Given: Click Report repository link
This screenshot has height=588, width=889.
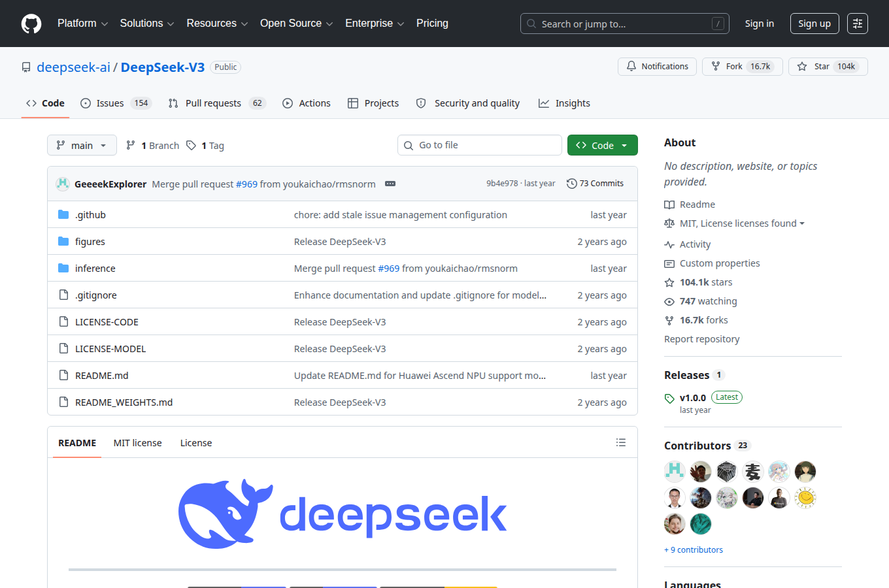Looking at the screenshot, I should (702, 339).
